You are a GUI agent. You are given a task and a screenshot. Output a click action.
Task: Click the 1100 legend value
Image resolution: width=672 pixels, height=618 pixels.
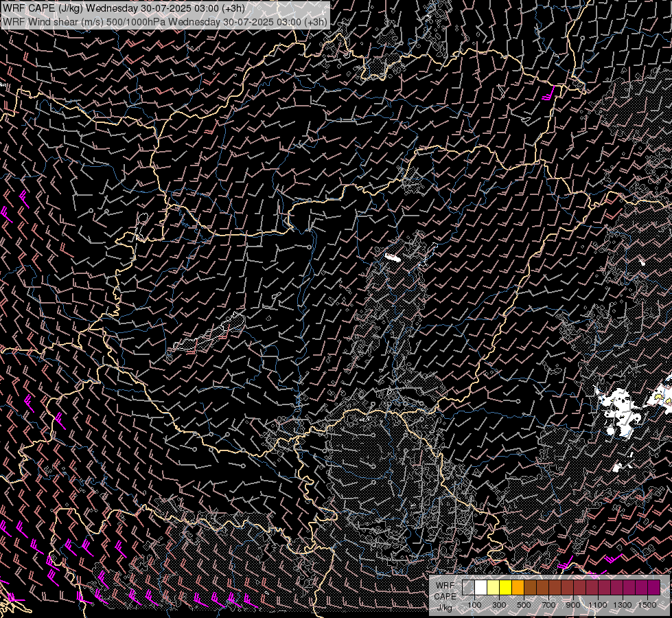coord(598,605)
